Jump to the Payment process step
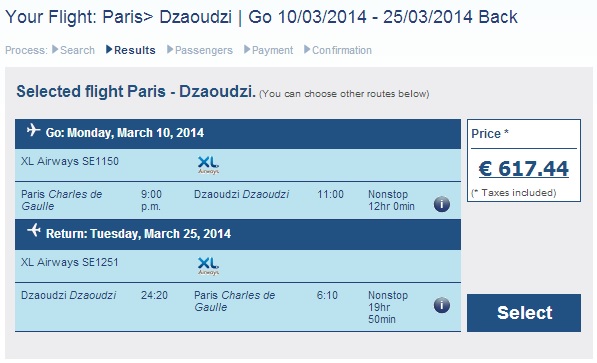 coord(273,50)
